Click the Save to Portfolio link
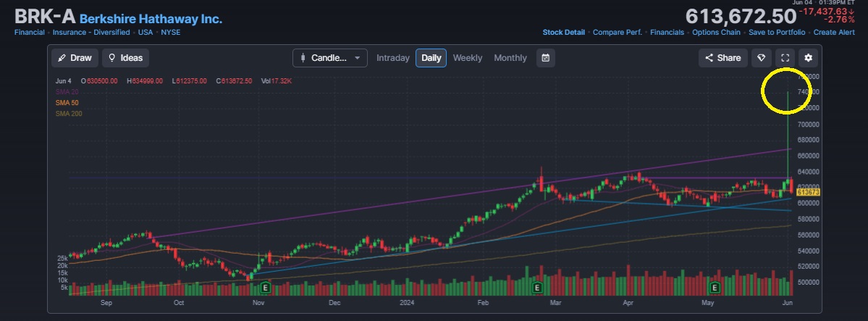 777,32
